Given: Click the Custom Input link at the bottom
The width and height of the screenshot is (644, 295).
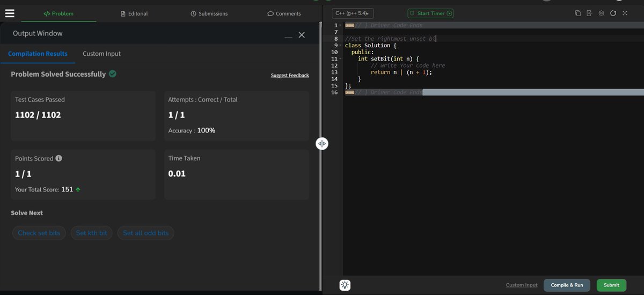Looking at the screenshot, I should click(x=522, y=285).
